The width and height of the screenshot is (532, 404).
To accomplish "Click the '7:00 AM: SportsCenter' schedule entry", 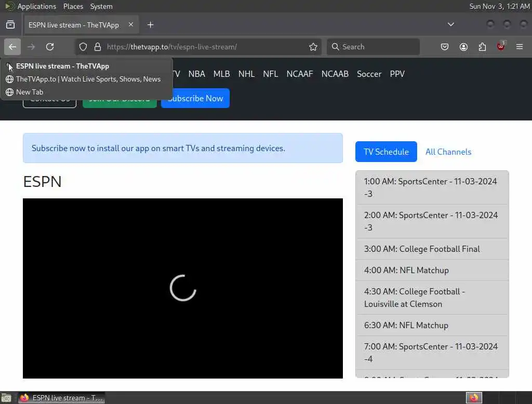I will pos(432,353).
